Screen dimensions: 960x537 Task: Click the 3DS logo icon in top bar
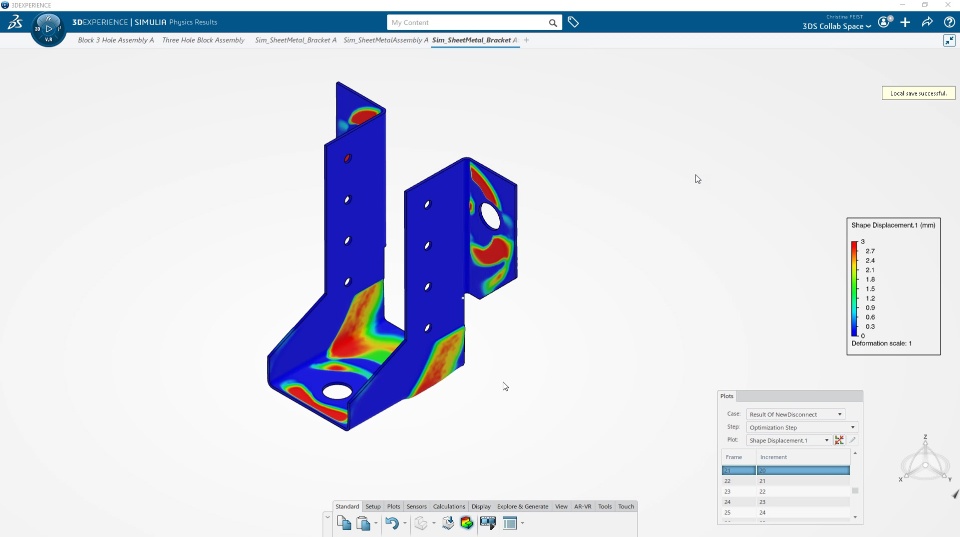(15, 23)
